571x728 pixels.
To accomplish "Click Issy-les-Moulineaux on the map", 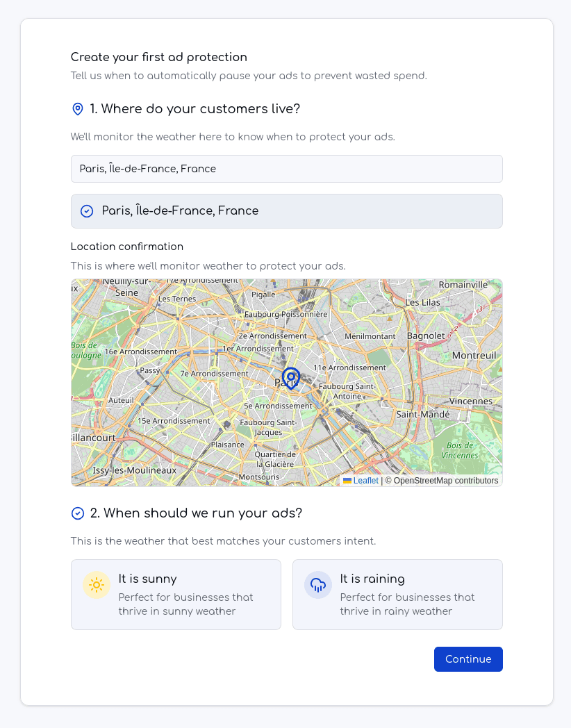I will [x=135, y=470].
